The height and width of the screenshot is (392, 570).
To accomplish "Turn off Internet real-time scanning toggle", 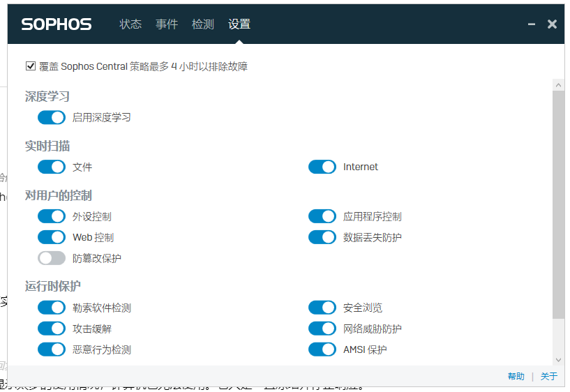I will 322,167.
